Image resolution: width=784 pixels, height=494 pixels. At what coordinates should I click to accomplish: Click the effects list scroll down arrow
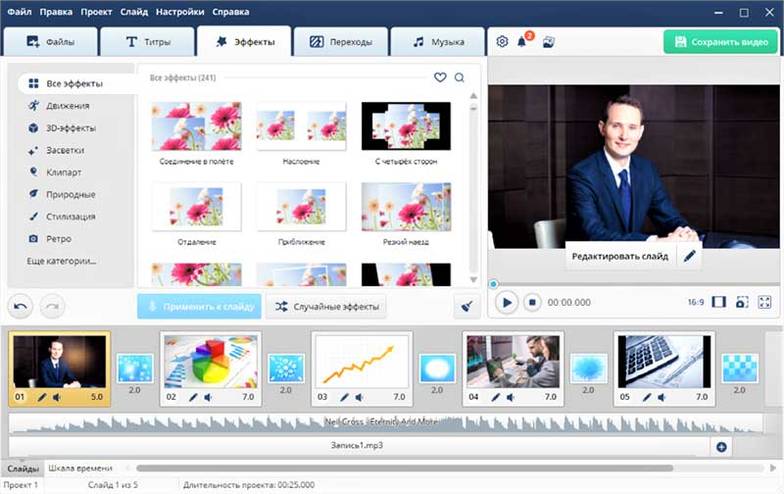pyautogui.click(x=474, y=280)
